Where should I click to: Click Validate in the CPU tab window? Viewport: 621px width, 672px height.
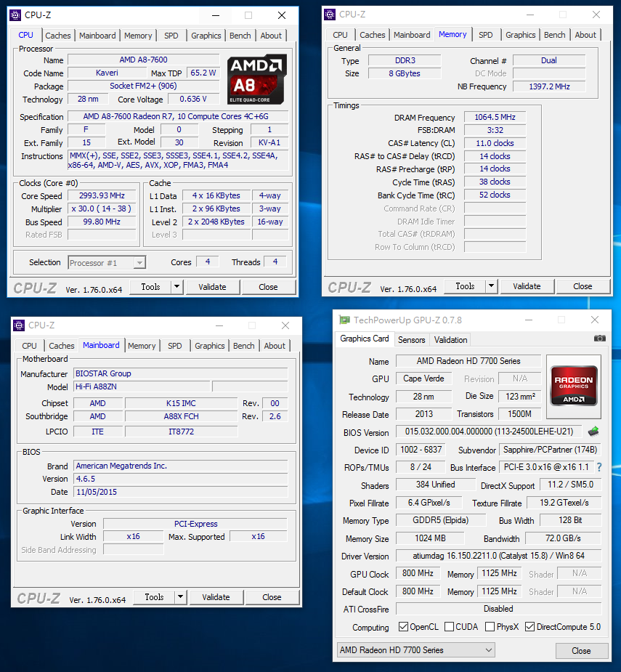(x=212, y=287)
